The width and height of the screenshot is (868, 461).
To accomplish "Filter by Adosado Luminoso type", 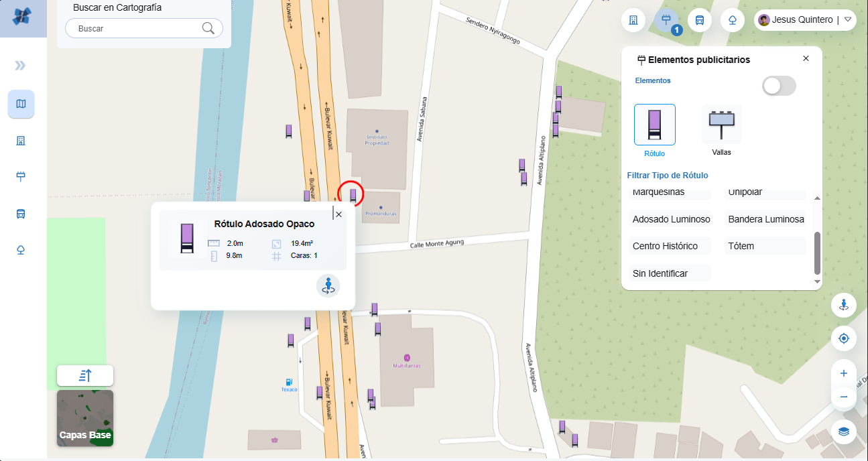I will [671, 219].
